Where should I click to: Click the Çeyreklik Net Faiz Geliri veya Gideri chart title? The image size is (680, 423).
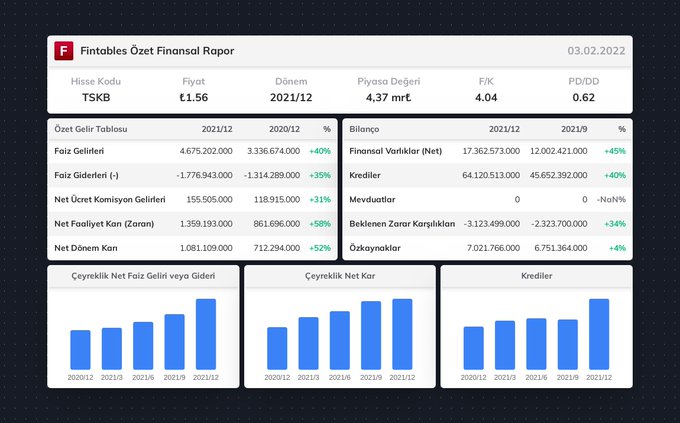(x=143, y=276)
